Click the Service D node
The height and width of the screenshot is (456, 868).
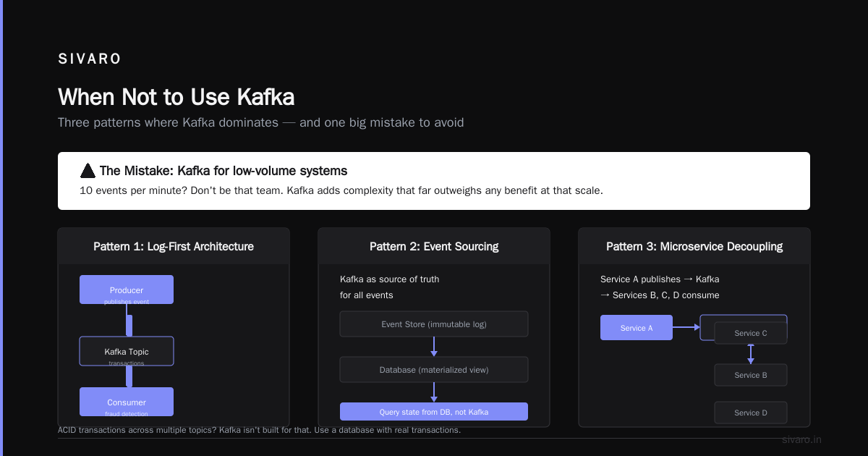coord(751,413)
